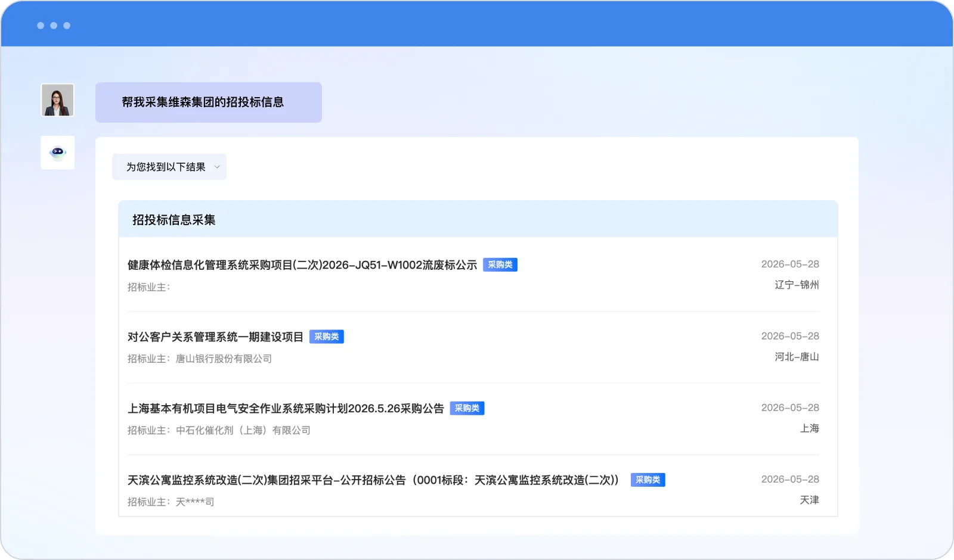The width and height of the screenshot is (954, 560).
Task: Open 健康体检信息化管理系统采购项目 announcement
Action: tap(302, 265)
